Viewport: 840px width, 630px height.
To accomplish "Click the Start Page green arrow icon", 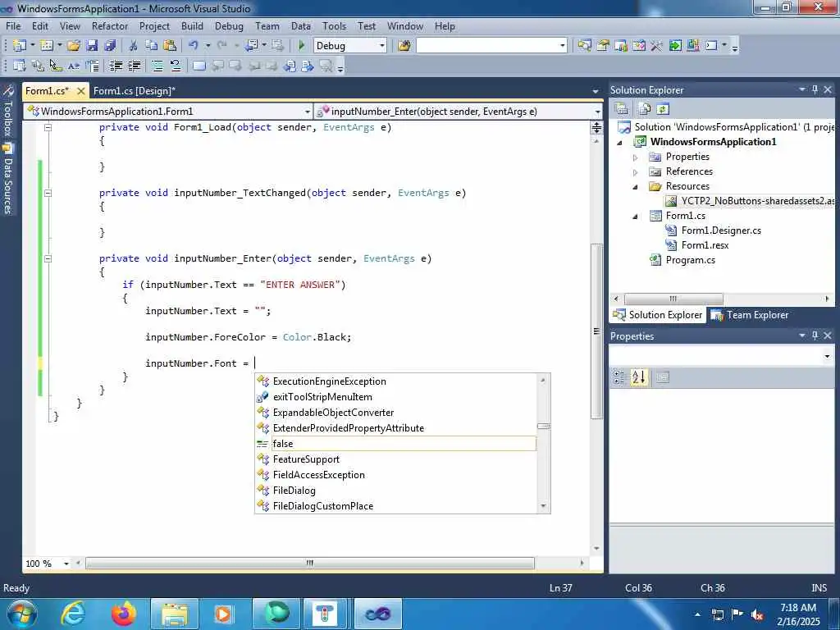I will pos(675,46).
